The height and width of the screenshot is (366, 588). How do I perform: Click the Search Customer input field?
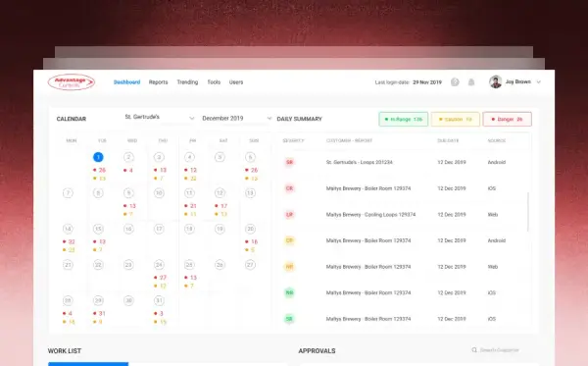click(x=500, y=350)
